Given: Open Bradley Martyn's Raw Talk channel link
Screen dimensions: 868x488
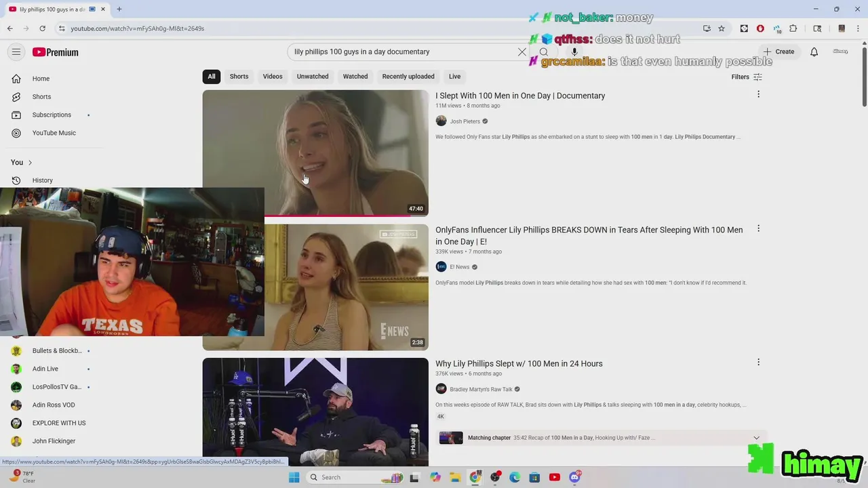Looking at the screenshot, I should (481, 390).
